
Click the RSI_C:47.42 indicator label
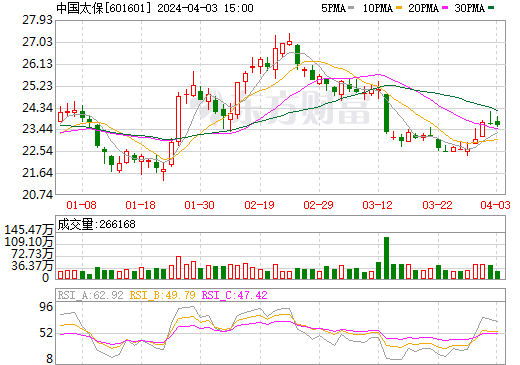pos(235,295)
